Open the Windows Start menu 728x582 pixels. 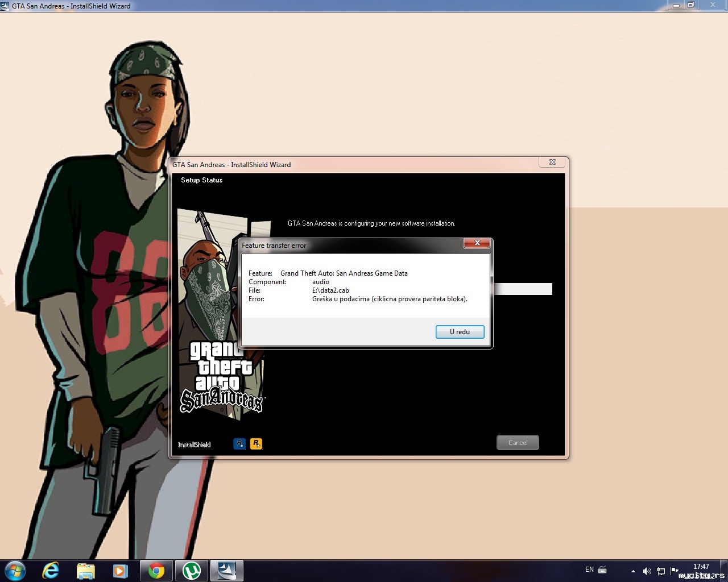15,570
